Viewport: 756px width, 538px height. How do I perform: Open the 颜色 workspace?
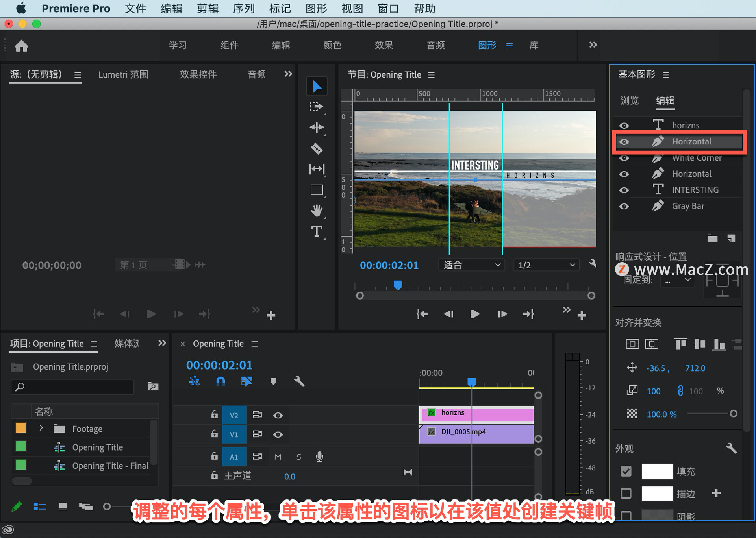[x=332, y=45]
